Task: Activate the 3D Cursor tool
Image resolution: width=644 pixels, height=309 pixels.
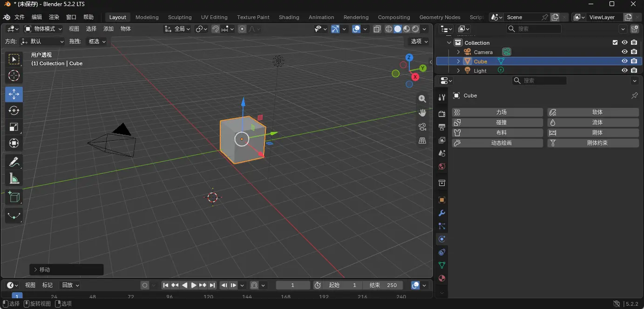Action: pyautogui.click(x=14, y=76)
